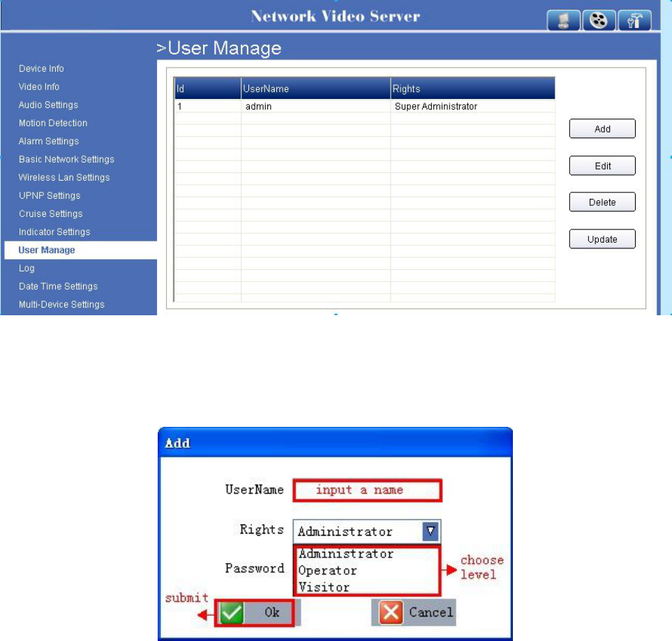
Task: Select User Manage in sidebar
Action: (80, 250)
